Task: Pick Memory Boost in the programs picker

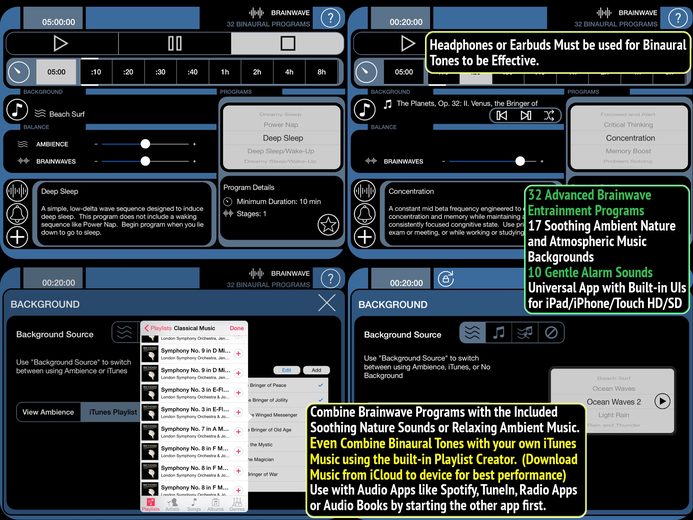Action: pos(628,151)
